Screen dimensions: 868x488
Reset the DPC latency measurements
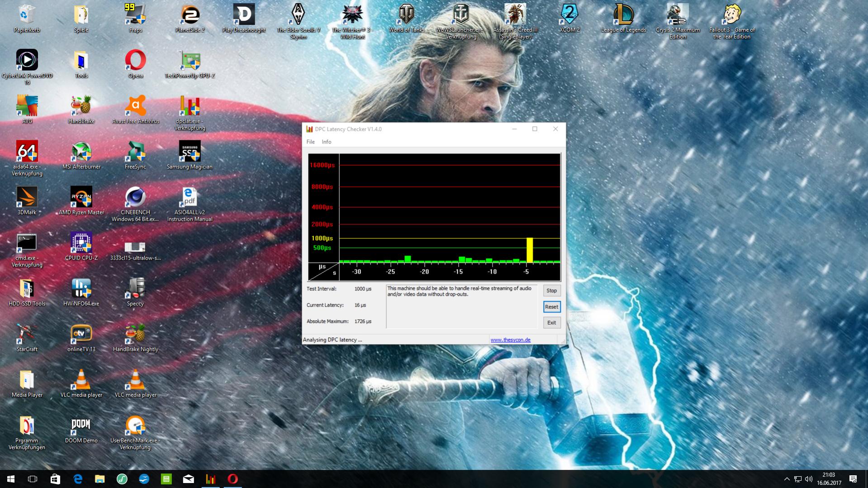tap(551, 307)
